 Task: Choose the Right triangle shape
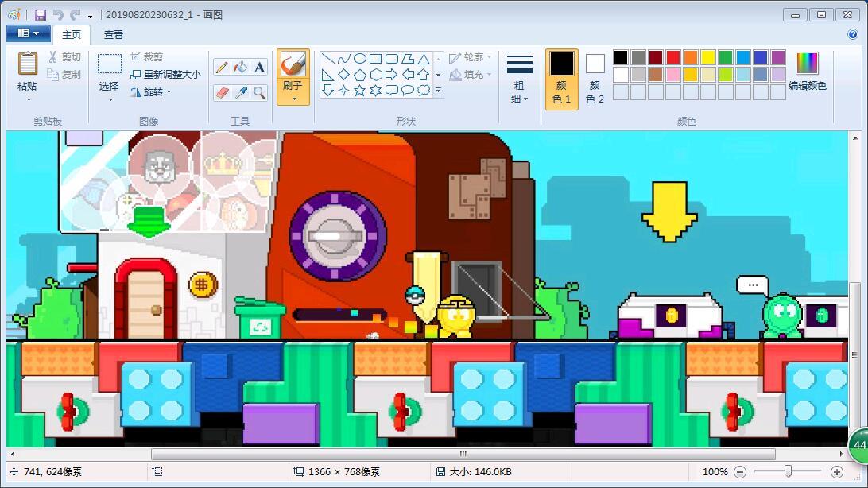click(x=327, y=74)
